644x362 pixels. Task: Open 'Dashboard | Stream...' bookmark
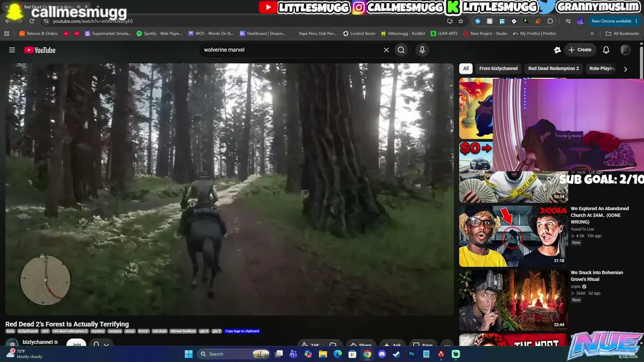263,34
